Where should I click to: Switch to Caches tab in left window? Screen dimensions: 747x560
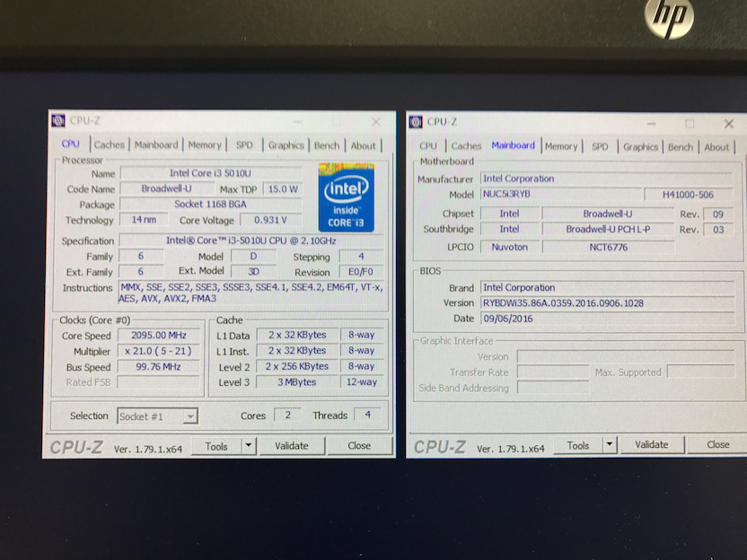tap(110, 145)
